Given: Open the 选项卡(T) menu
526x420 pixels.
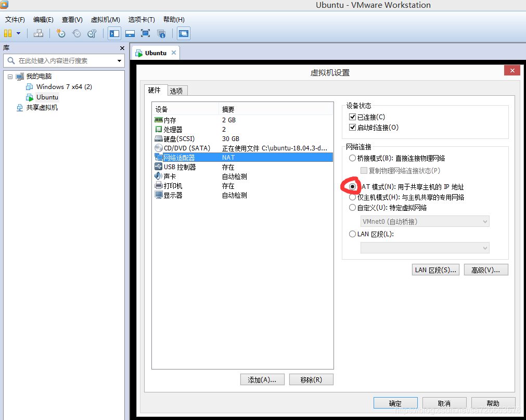Looking at the screenshot, I should coord(142,19).
